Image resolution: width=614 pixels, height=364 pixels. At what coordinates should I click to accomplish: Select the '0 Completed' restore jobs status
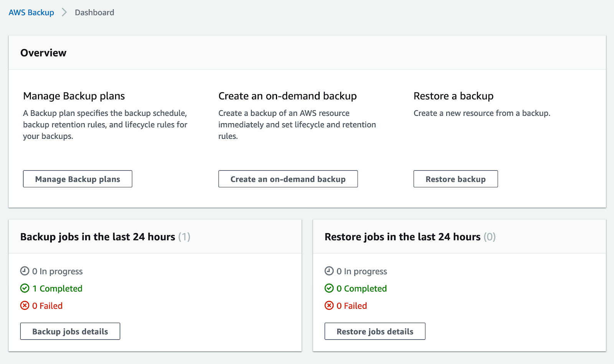pyautogui.click(x=361, y=288)
